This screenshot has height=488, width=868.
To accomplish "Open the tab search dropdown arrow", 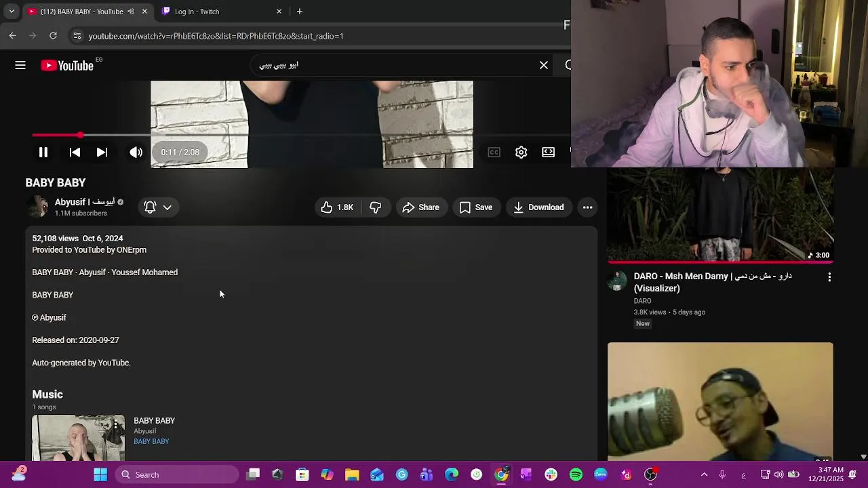I will coord(12,12).
